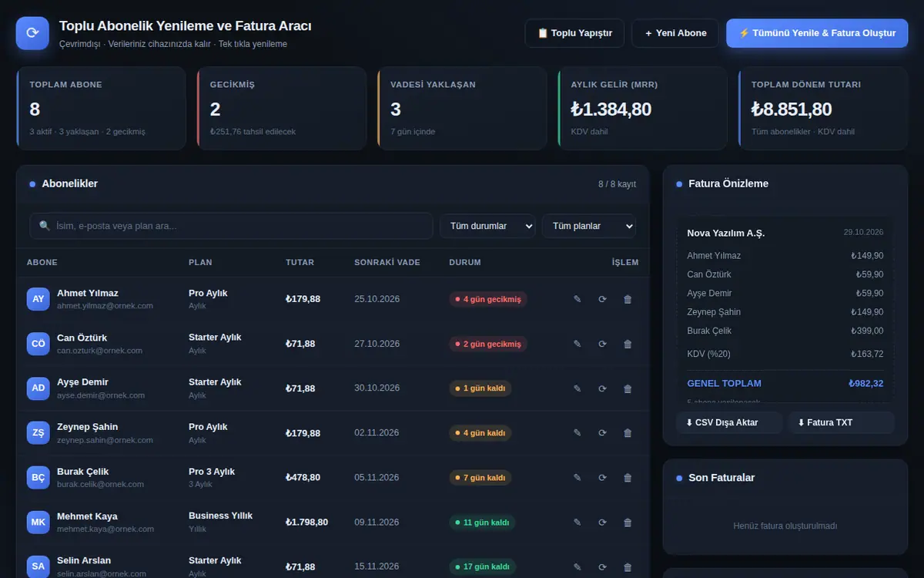The width and height of the screenshot is (924, 578).
Task: Renew Burak Çelik's Pro 3 Aylık plan
Action: (x=602, y=478)
